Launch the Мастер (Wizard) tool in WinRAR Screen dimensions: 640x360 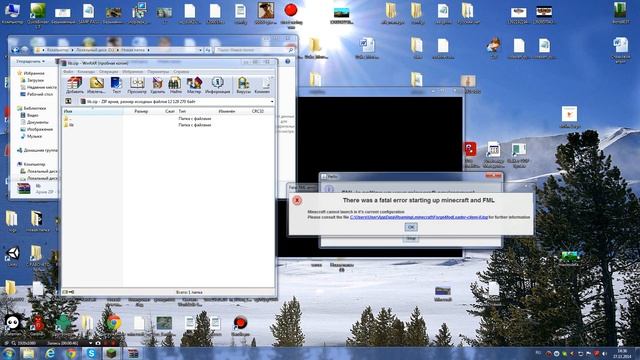click(x=194, y=85)
